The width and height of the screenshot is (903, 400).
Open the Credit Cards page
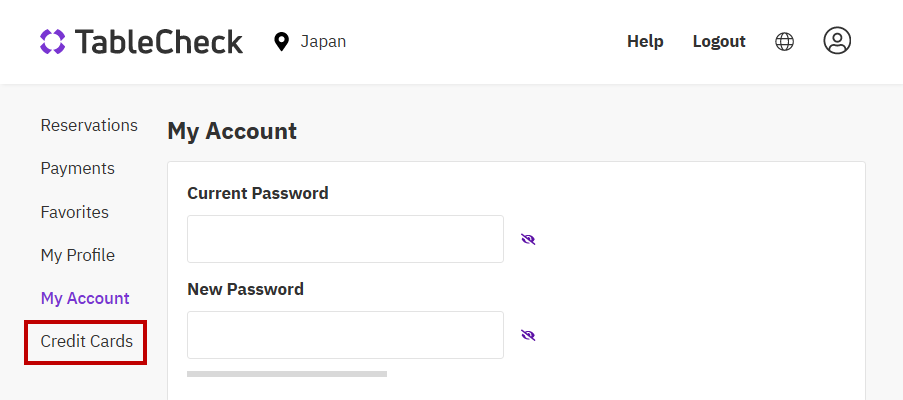[x=86, y=342]
